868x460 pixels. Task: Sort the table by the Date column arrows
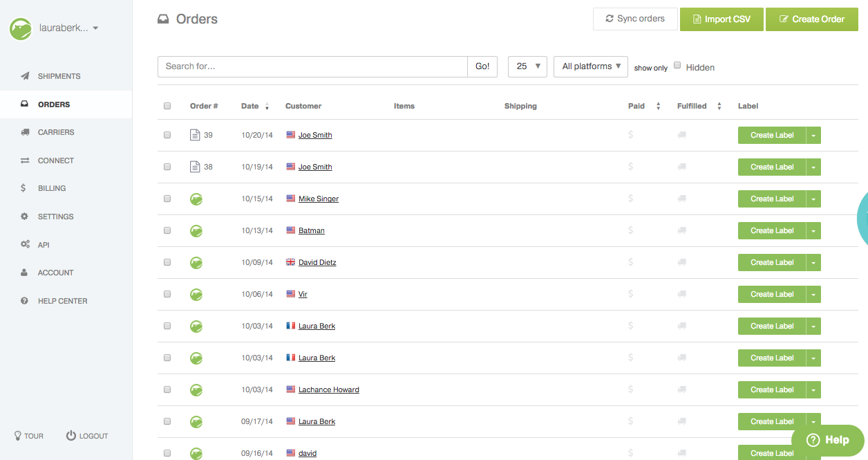267,107
